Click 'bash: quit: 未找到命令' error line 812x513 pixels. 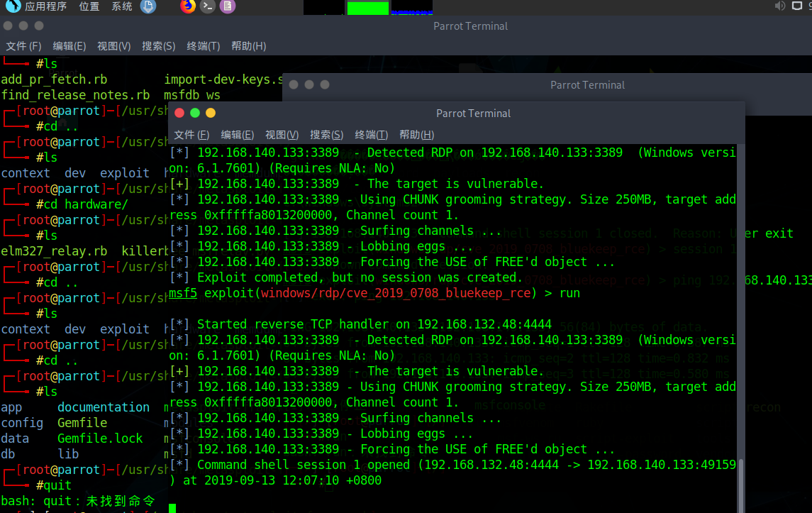tap(78, 501)
